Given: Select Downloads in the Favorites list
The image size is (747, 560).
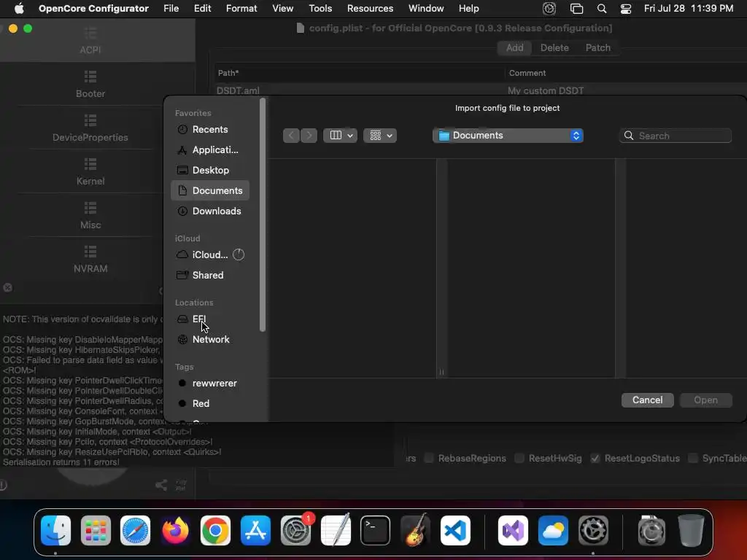Looking at the screenshot, I should (x=209, y=211).
